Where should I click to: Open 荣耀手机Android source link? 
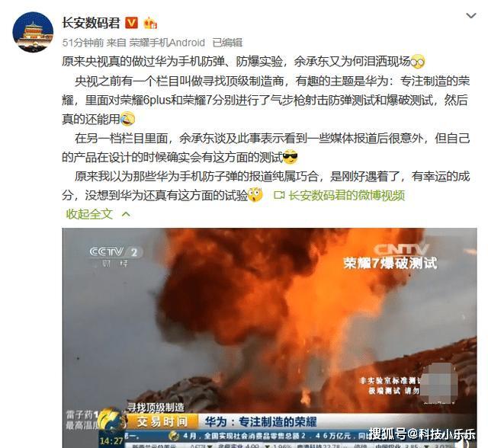click(167, 43)
